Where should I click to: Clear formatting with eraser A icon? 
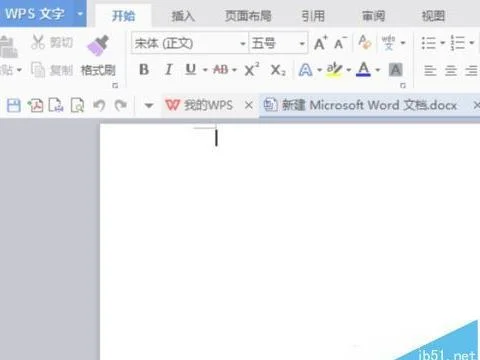coord(365,42)
